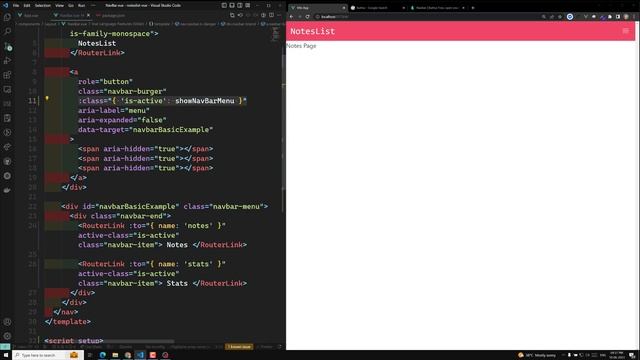Click line number 11 in the gutter
Image resolution: width=640 pixels, height=360 pixels.
tap(32, 101)
